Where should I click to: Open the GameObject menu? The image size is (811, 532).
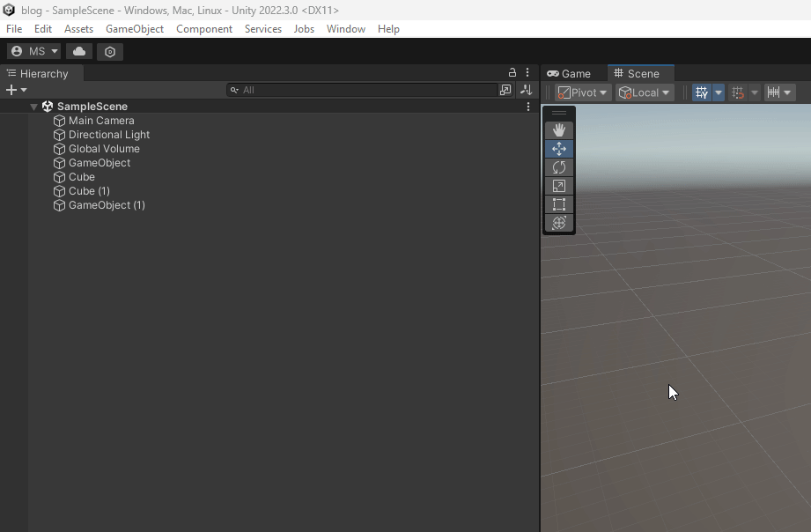(134, 29)
